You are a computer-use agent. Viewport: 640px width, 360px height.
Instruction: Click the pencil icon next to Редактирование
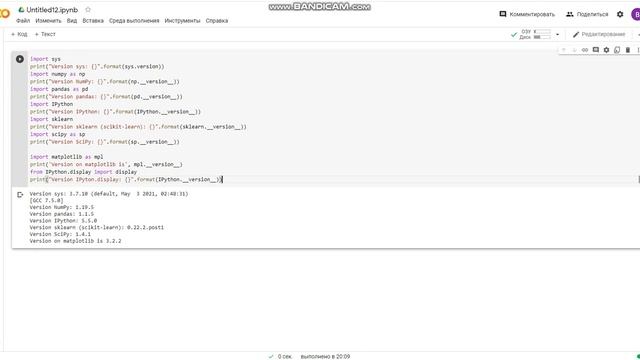point(576,35)
